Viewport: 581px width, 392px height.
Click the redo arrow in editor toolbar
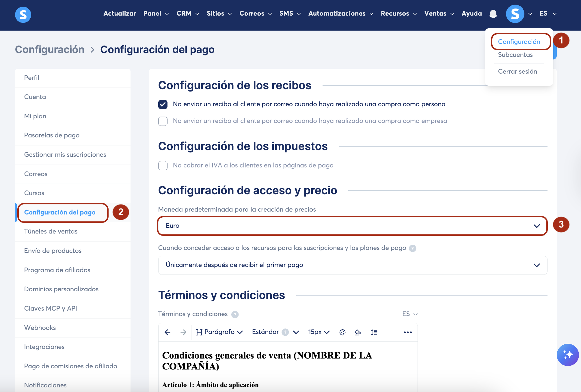click(x=183, y=332)
